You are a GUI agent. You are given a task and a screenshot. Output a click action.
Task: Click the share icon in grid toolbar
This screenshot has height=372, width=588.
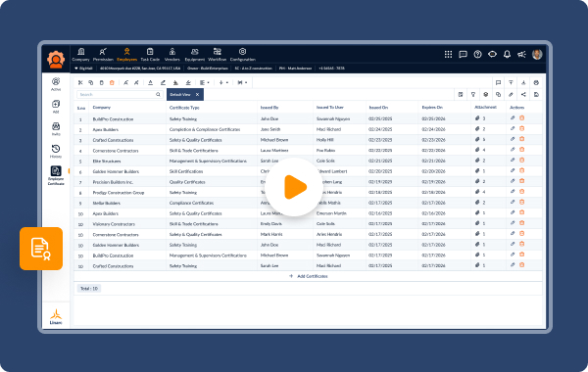523,94
